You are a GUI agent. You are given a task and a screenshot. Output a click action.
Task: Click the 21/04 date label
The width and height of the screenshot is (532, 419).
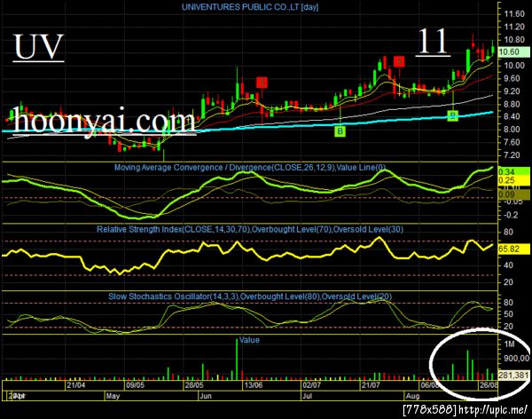pos(76,385)
